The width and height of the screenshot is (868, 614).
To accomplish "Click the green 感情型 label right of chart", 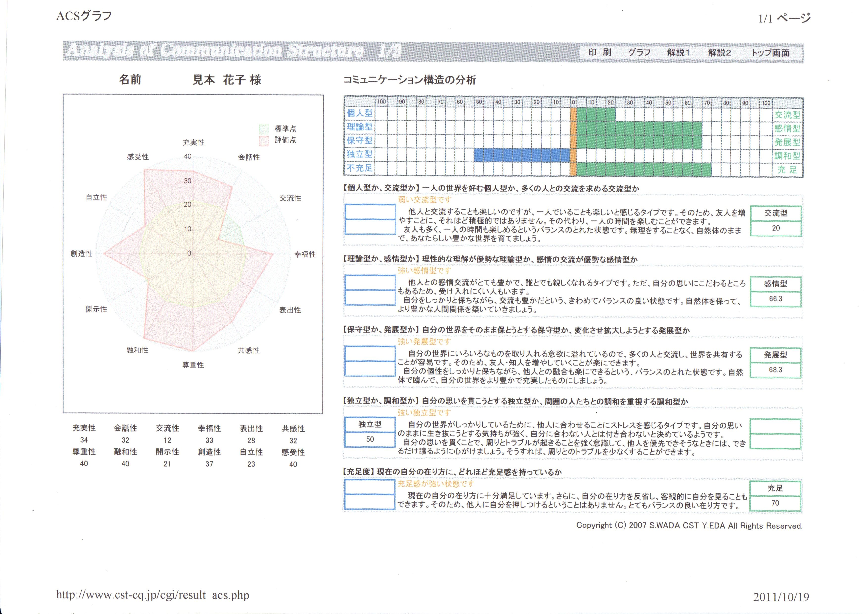I will (x=787, y=128).
